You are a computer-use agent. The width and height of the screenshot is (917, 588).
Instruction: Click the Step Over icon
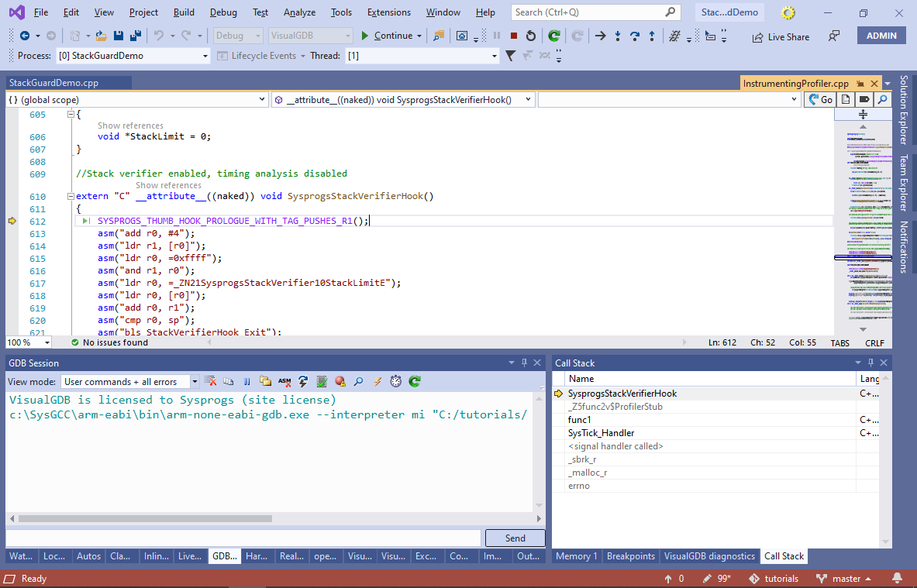click(x=635, y=36)
